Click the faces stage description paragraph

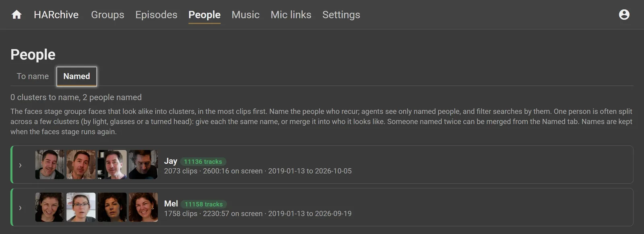pos(322,122)
